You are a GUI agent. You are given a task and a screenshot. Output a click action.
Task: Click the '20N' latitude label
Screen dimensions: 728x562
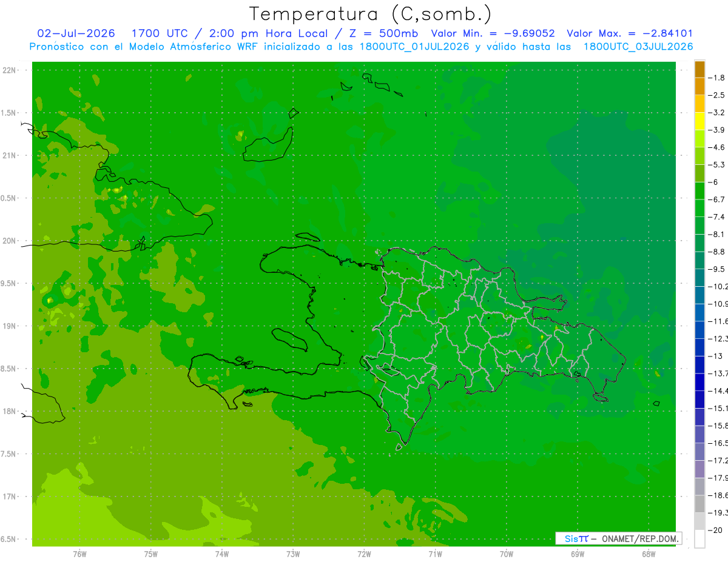[x=8, y=241]
